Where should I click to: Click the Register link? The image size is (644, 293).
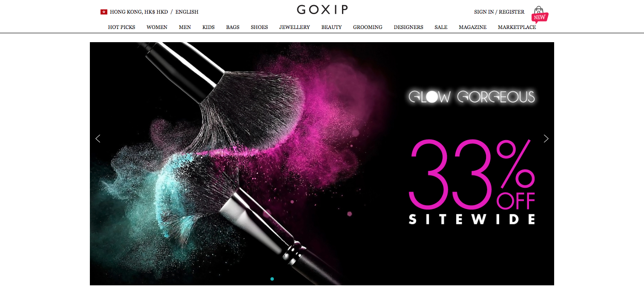pyautogui.click(x=512, y=12)
